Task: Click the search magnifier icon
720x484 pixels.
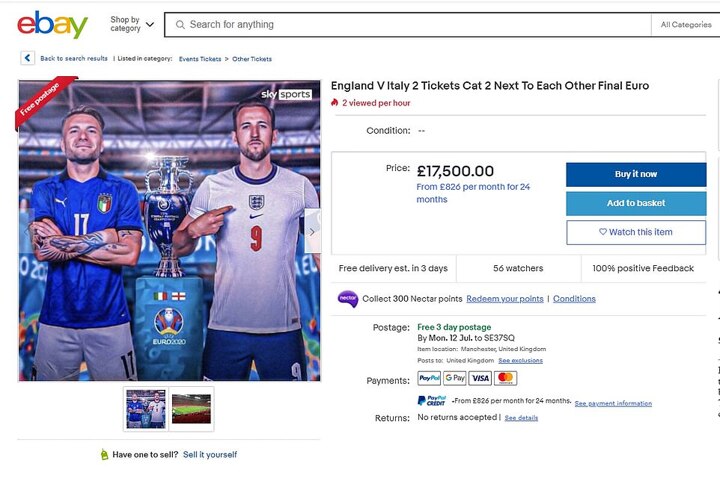Action: pos(180,24)
